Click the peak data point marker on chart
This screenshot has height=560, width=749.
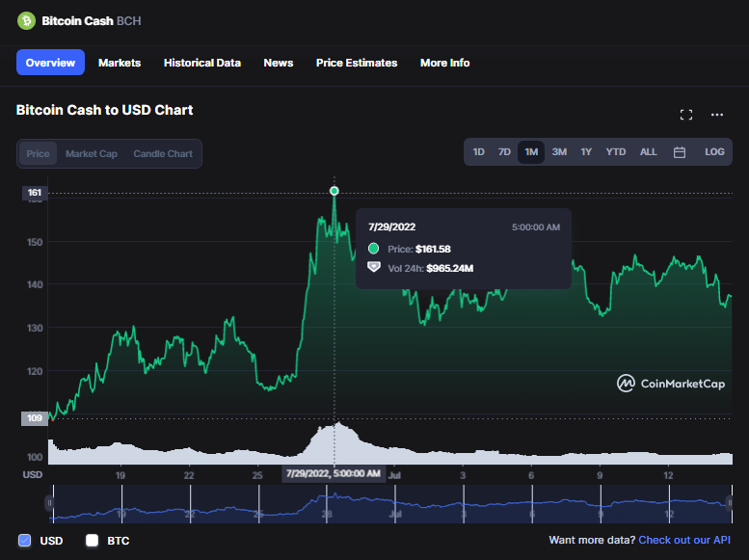[x=334, y=191]
